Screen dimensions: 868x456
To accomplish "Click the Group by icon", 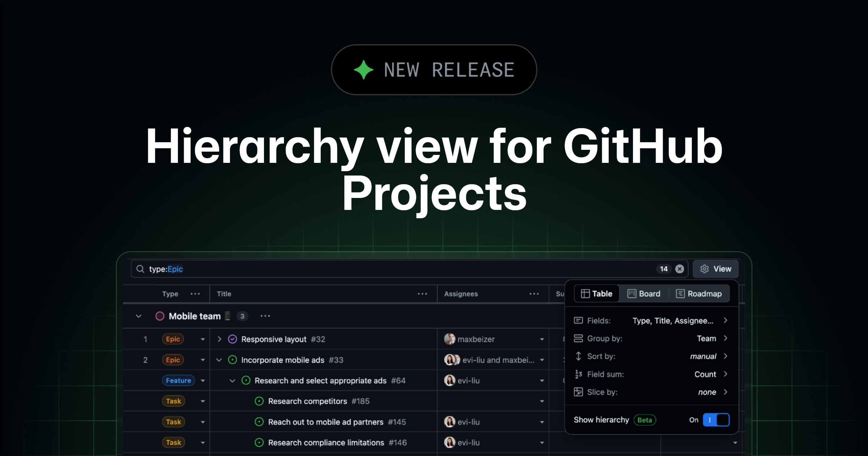I will pyautogui.click(x=579, y=338).
